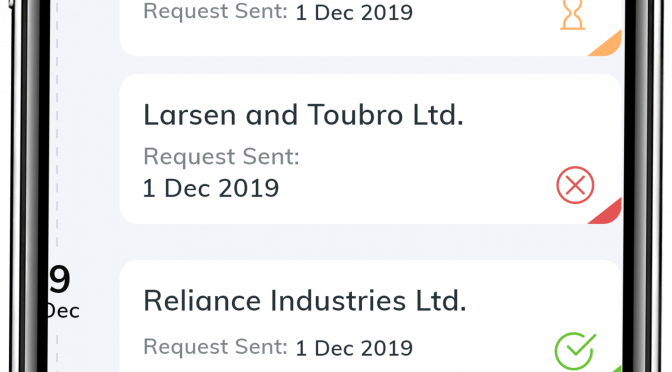Click the orange corner flag on top card

coord(605,43)
